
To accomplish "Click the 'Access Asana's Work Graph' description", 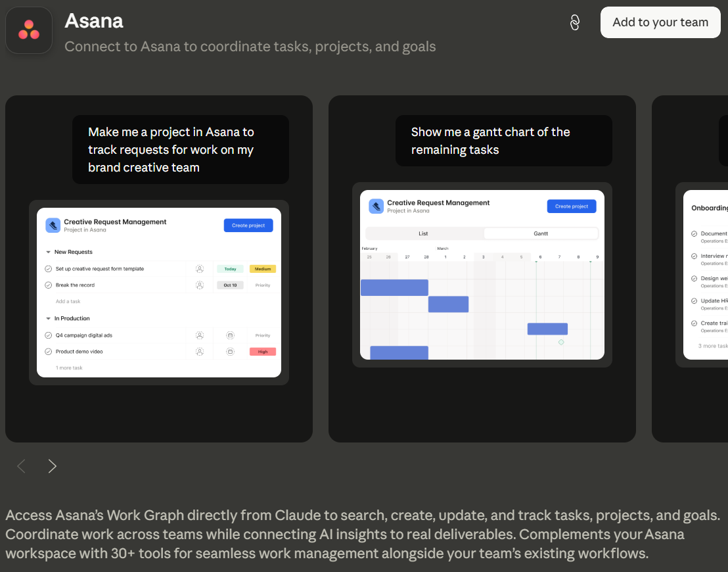I will click(x=362, y=535).
